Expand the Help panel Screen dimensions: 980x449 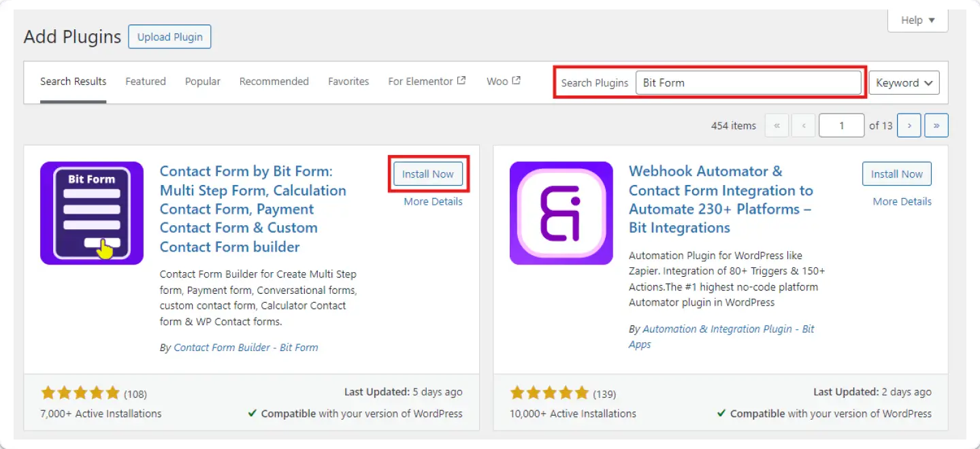click(917, 20)
